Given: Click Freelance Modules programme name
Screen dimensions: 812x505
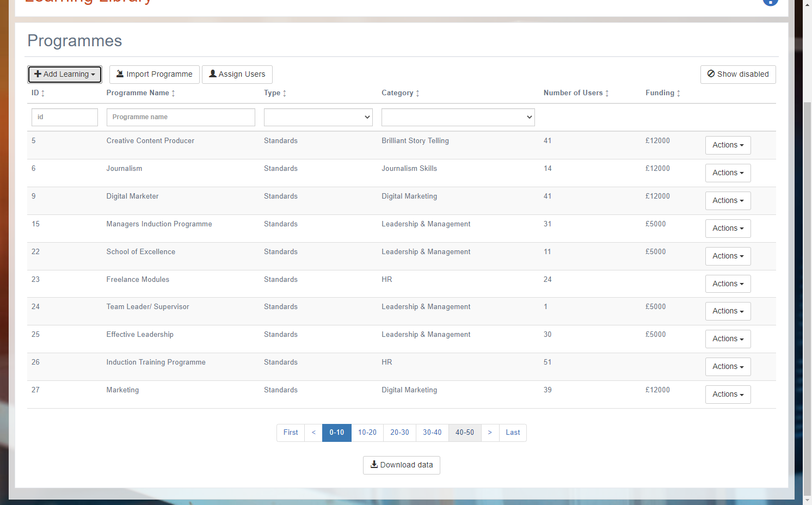Looking at the screenshot, I should [138, 280].
